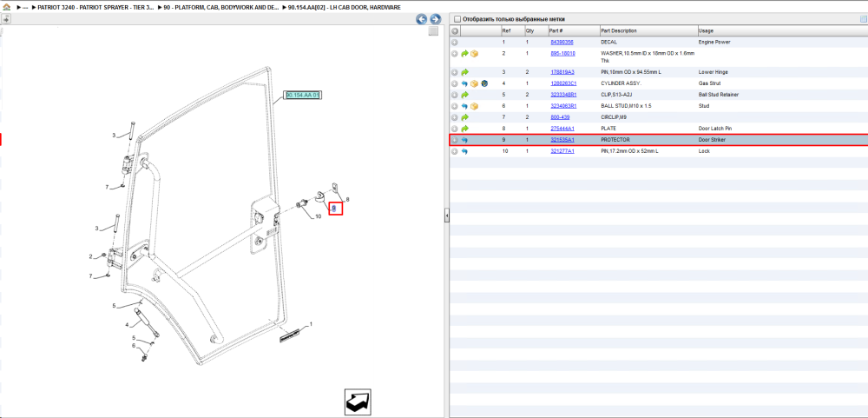The width and height of the screenshot is (868, 418).
Task: Click the box icon in the CYLINDER ASSY row
Action: coord(475,83)
